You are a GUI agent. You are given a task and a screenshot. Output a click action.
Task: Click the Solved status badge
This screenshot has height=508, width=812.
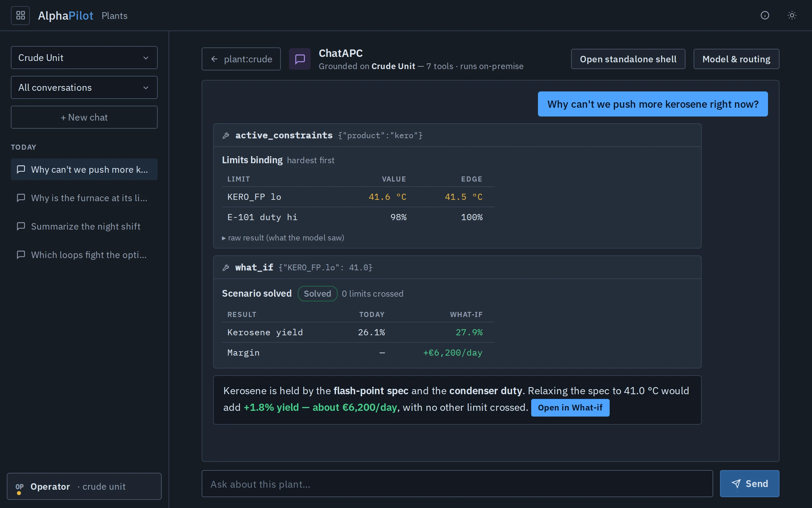point(317,294)
